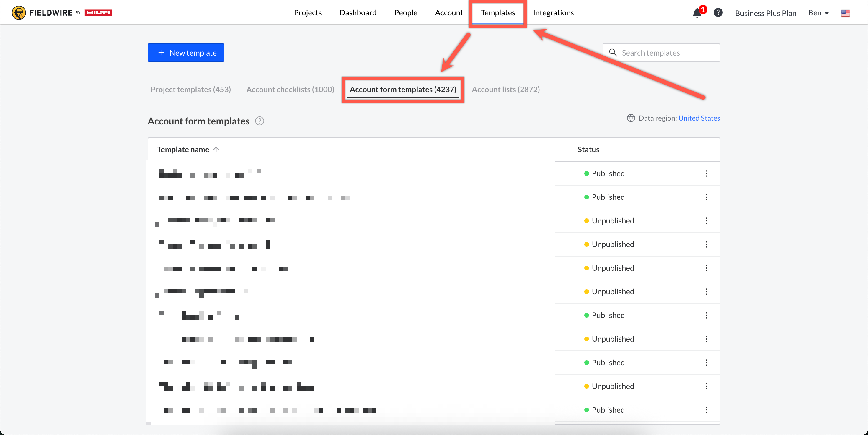868x435 pixels.
Task: Open three-dot menu for second Published row
Action: coord(706,197)
